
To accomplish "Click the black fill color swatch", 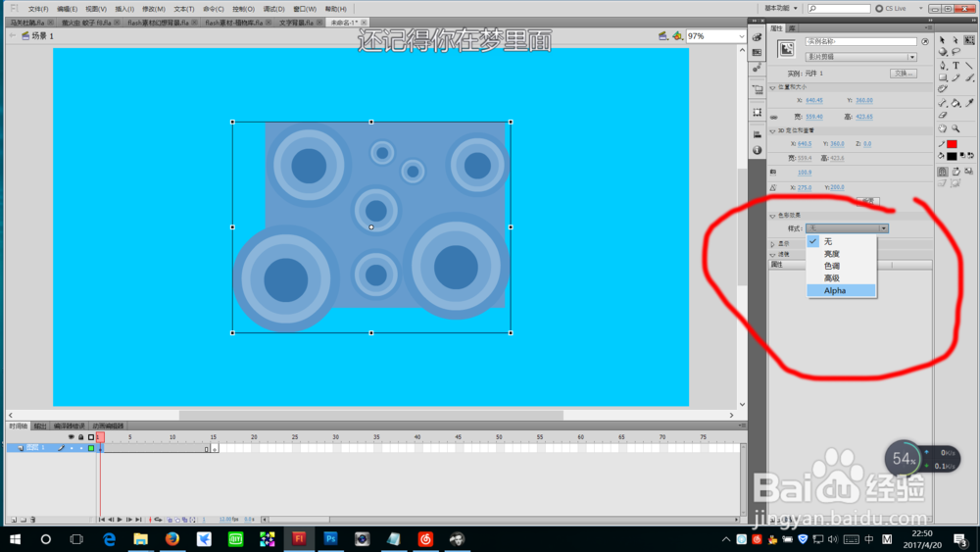I will pyautogui.click(x=952, y=156).
